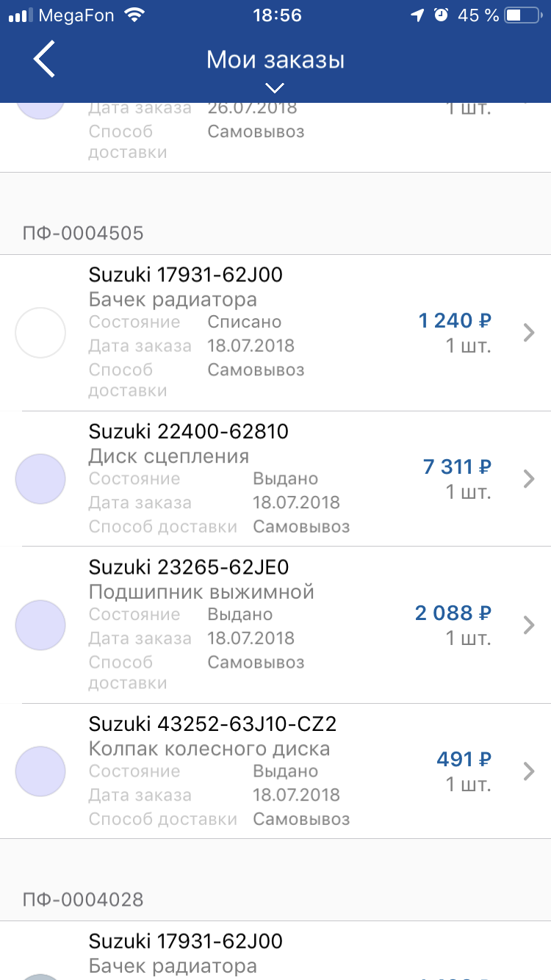Tap the Wi-Fi icon in status bar
This screenshot has height=980, width=551.
[134, 15]
